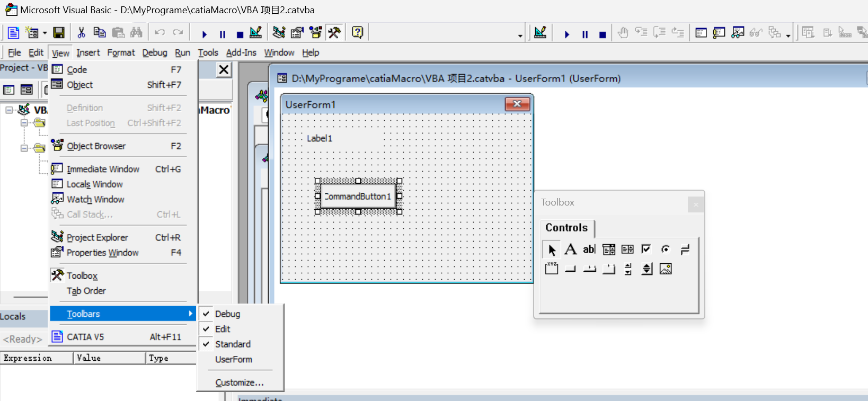Open toolbar options arrow left of Debug toolbar
The image size is (868, 401).
[x=520, y=35]
